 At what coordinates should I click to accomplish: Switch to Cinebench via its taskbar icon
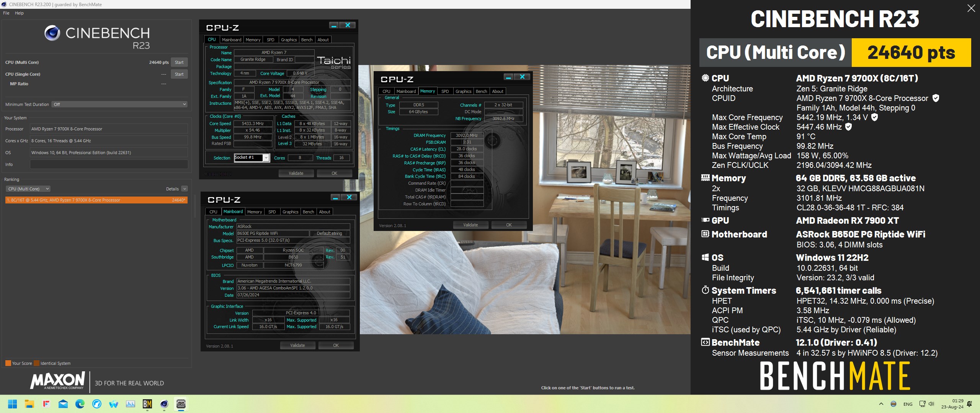[x=164, y=404]
